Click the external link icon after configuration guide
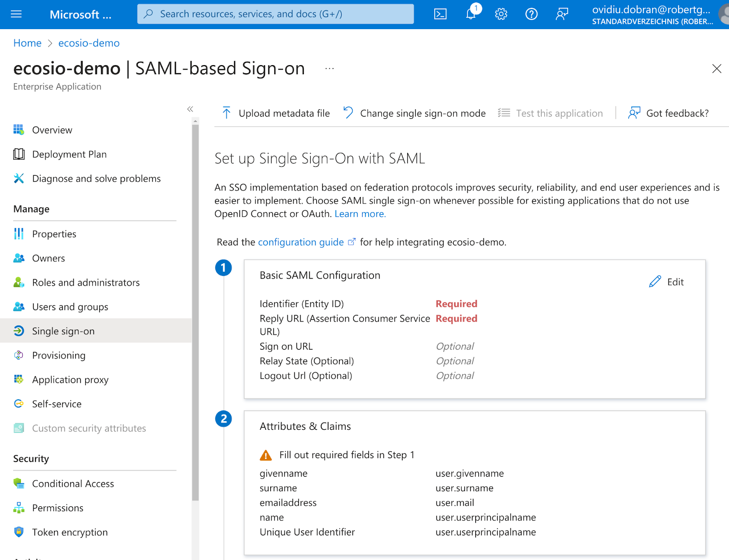This screenshot has width=729, height=560. click(x=351, y=242)
